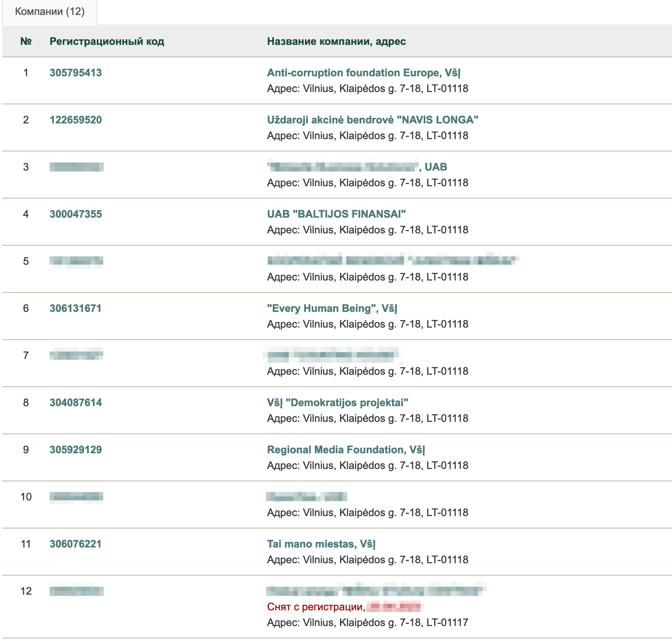Open registration code 122659520
This screenshot has width=672, height=641.
click(75, 120)
